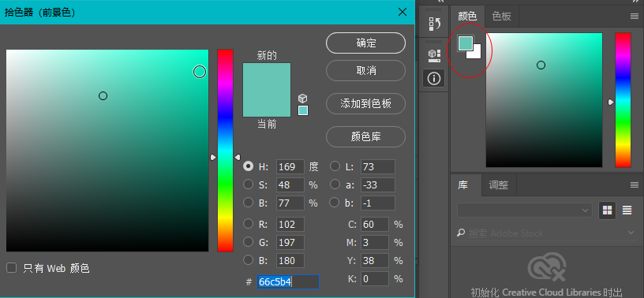
Task: Click the brightness field showing 77
Action: [x=290, y=203]
